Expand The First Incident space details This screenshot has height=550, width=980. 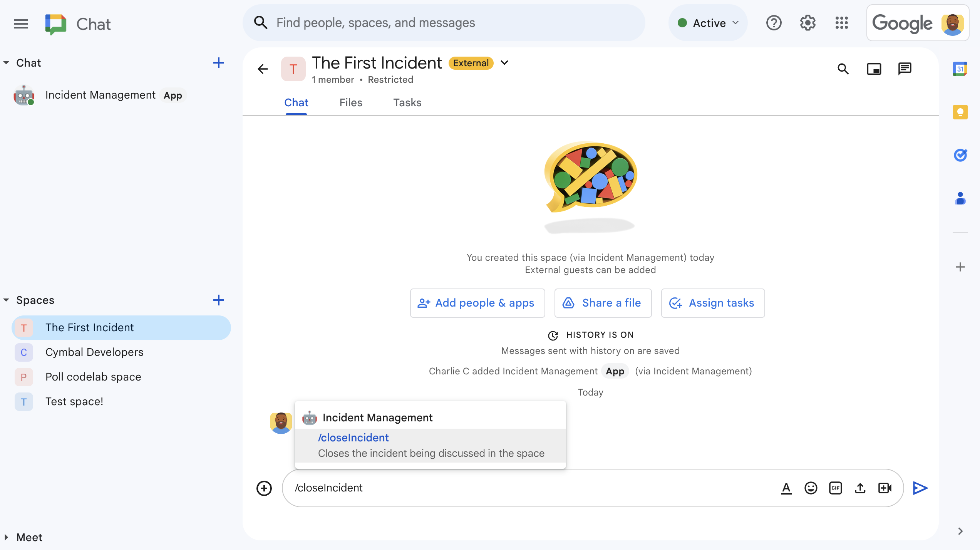tap(504, 63)
